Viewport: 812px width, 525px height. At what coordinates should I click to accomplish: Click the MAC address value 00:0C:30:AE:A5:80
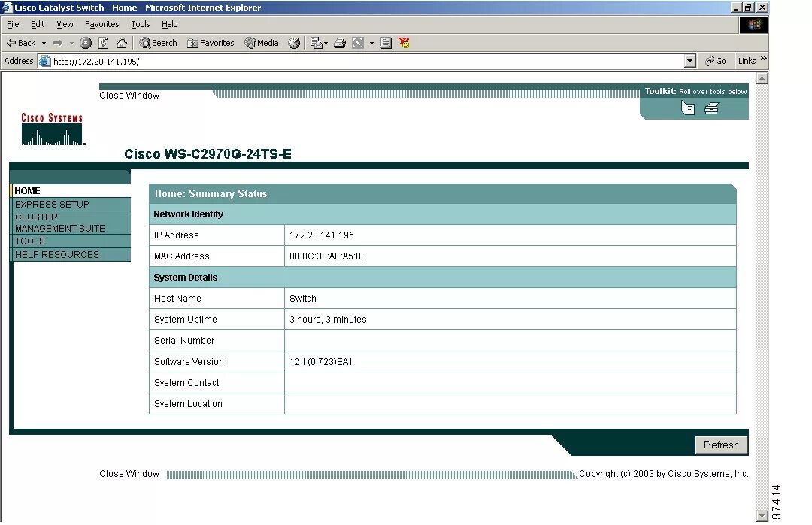328,256
